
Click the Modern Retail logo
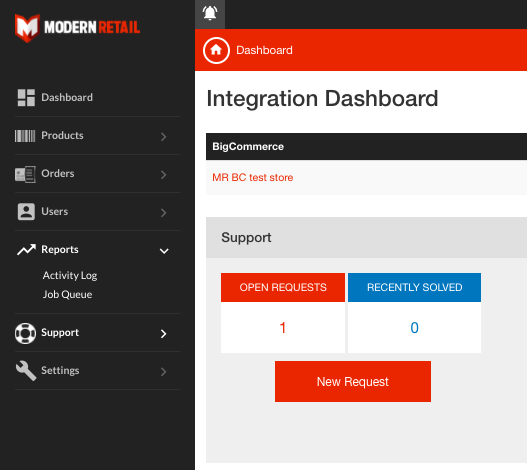[77, 28]
